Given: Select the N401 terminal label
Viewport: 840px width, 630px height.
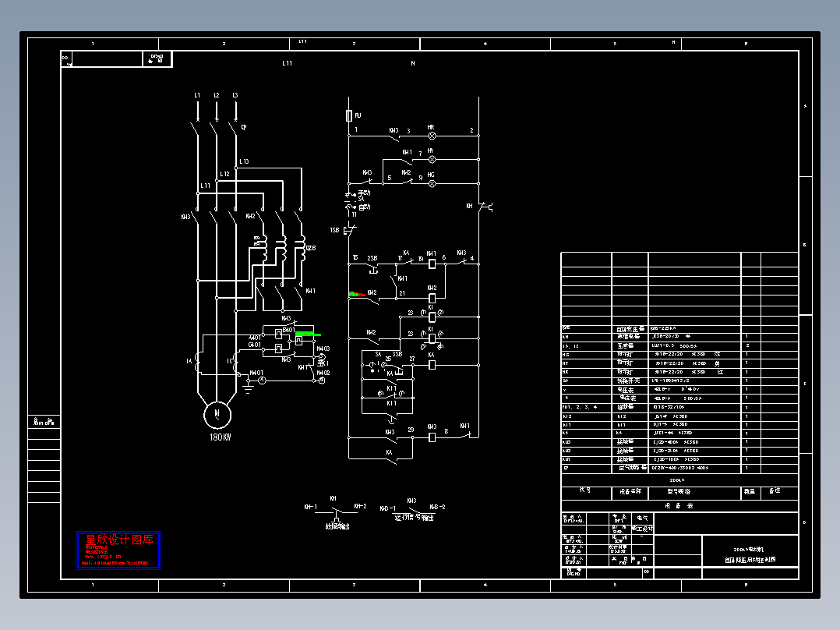Looking at the screenshot, I should pyautogui.click(x=256, y=373).
